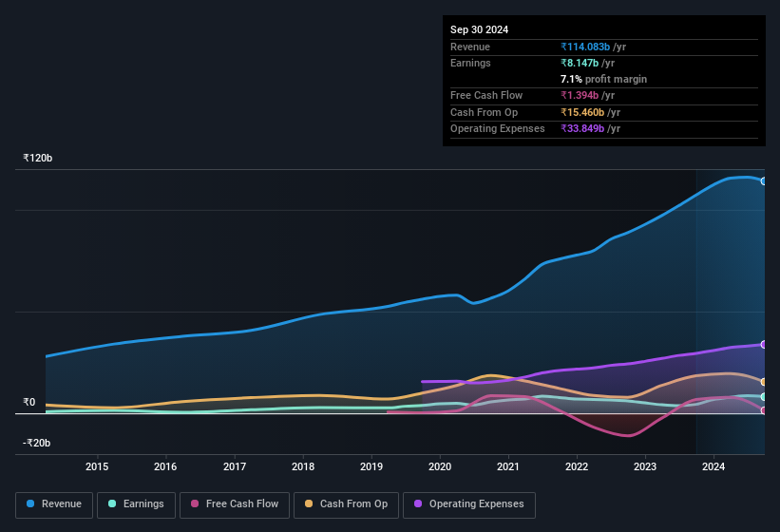This screenshot has width=780, height=532.
Task: Click the 2024 x-axis label
Action: [713, 466]
